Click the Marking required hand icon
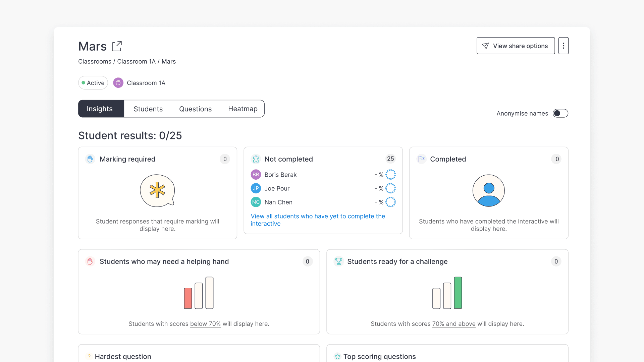This screenshot has width=644, height=362. 90,159
